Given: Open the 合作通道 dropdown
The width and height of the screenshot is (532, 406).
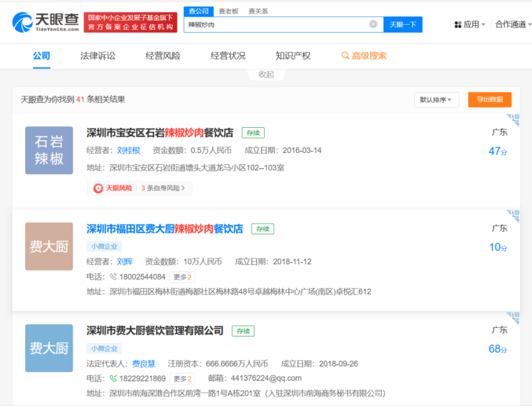Looking at the screenshot, I should tap(513, 24).
